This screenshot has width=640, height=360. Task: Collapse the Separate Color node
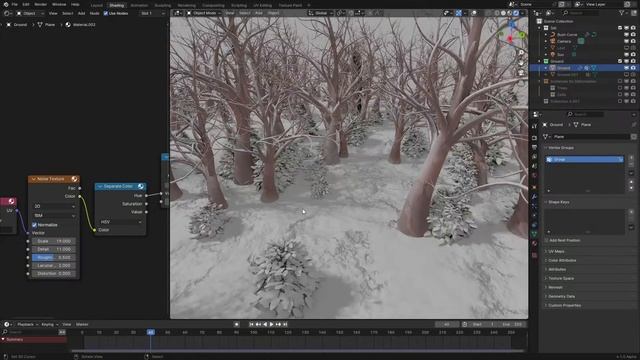pos(100,187)
